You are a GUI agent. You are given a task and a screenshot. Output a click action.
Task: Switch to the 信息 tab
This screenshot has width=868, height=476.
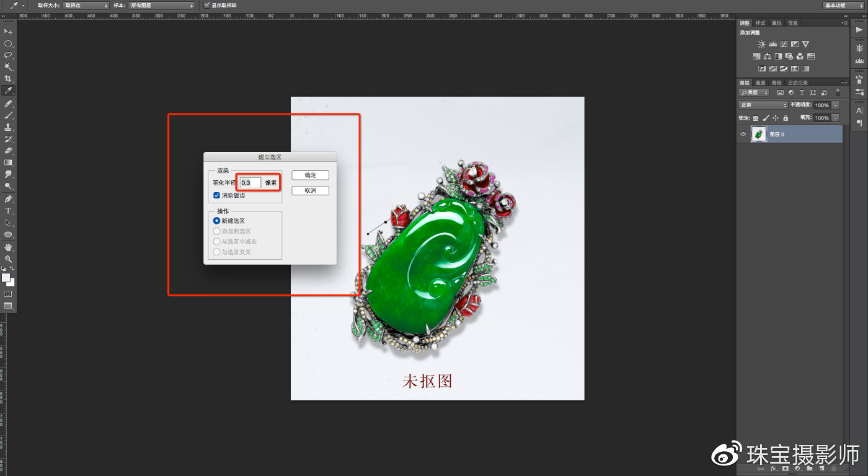(793, 23)
